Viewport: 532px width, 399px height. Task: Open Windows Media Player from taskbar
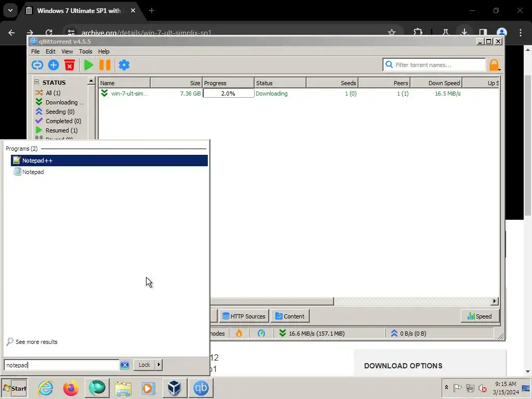tap(148, 388)
